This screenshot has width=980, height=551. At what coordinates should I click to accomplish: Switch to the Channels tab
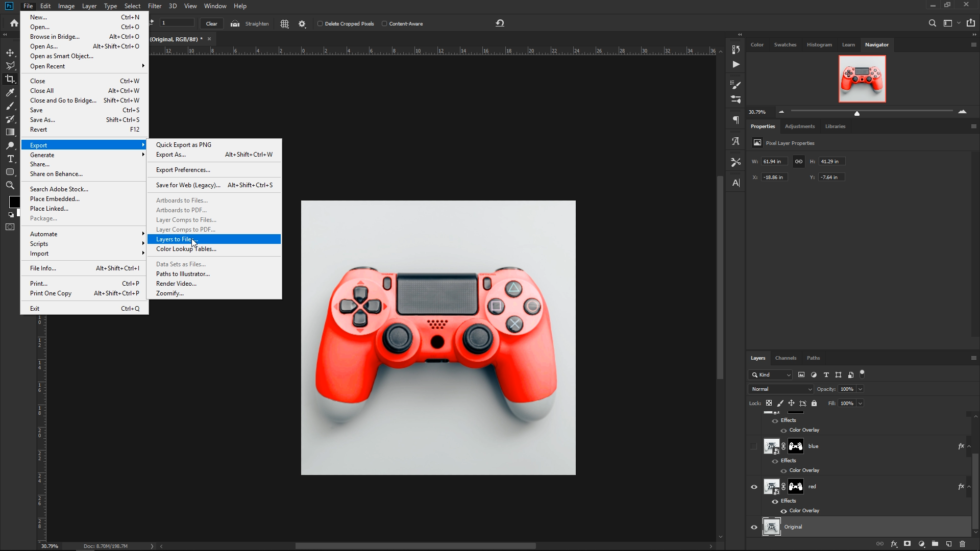(x=786, y=358)
